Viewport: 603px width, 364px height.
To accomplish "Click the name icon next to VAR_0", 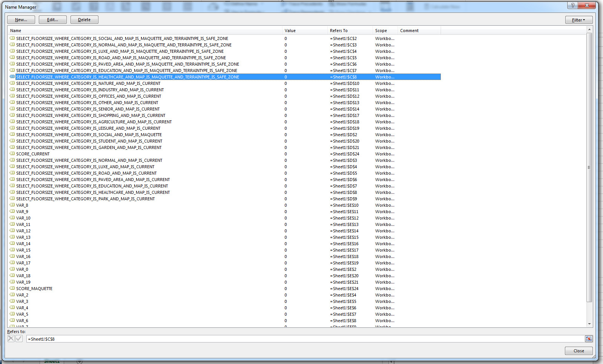I will 12,269.
